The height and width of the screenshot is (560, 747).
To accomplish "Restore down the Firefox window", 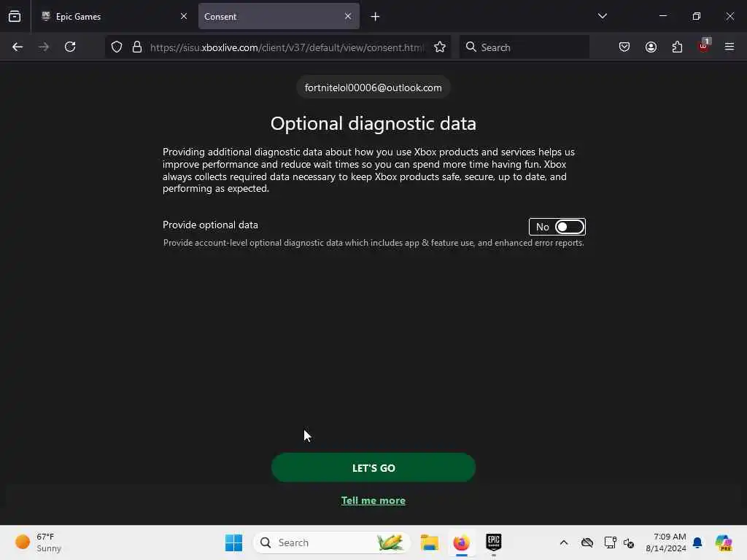I will pyautogui.click(x=697, y=16).
